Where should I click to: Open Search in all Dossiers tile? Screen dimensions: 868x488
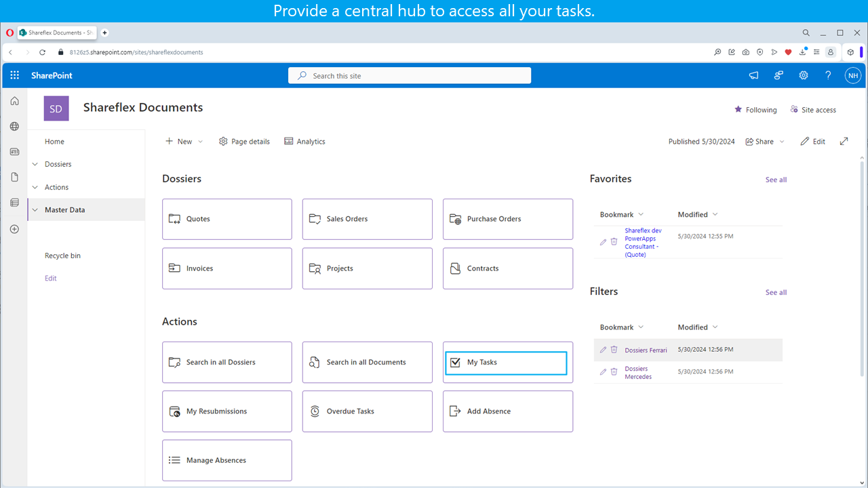coord(227,362)
